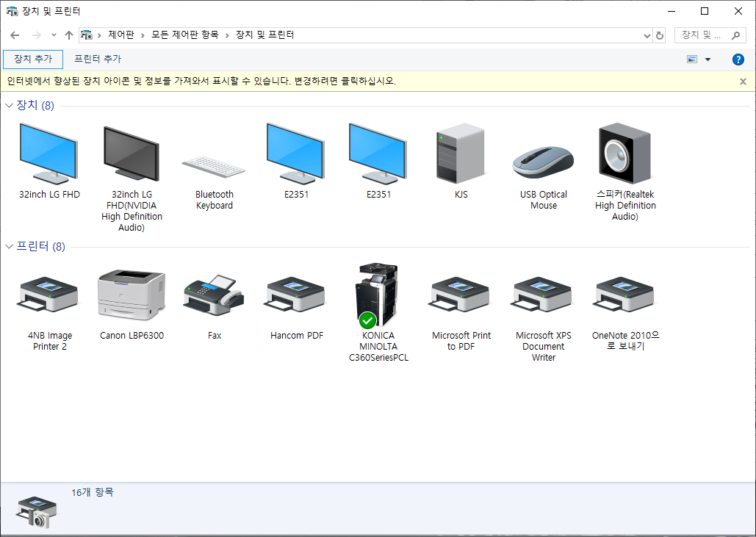Select the Realtek speaker device icon

coord(625,153)
